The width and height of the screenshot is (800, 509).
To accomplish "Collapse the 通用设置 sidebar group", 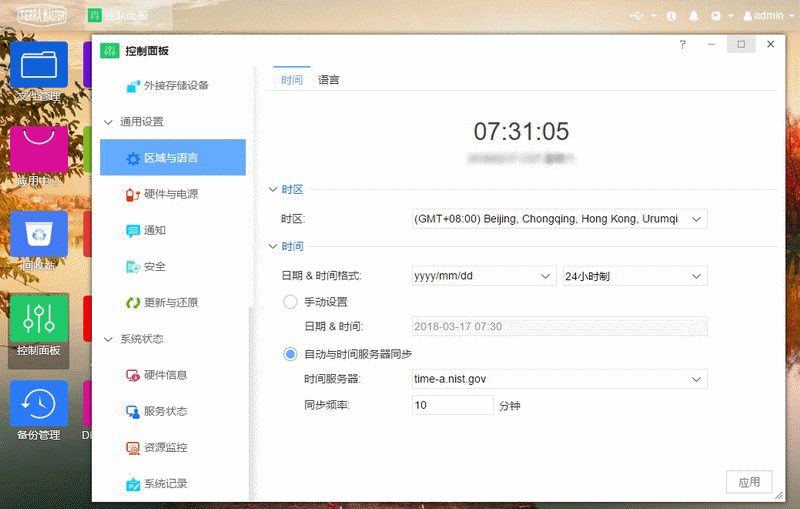I will click(108, 122).
